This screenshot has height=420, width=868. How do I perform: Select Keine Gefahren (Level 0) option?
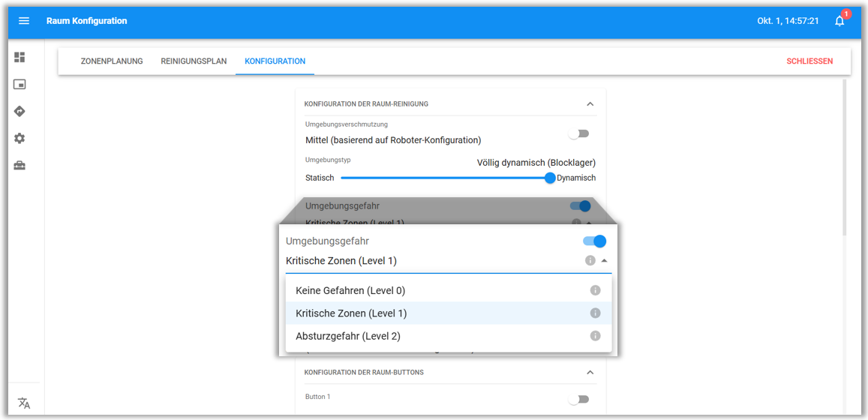pos(350,290)
